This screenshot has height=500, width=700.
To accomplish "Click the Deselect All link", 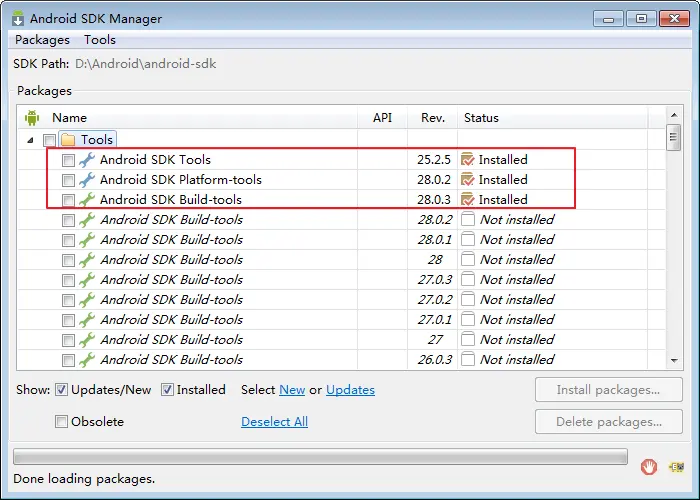I will [x=275, y=421].
